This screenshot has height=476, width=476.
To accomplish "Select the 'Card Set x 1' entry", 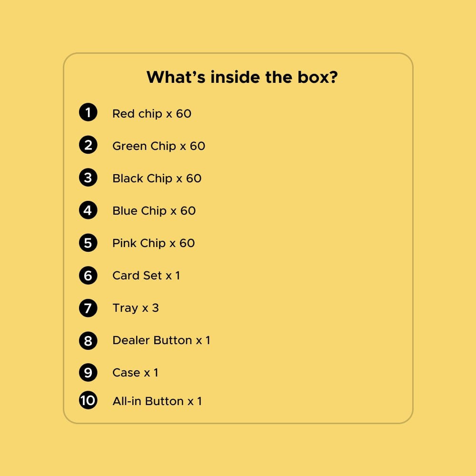I will (x=146, y=276).
